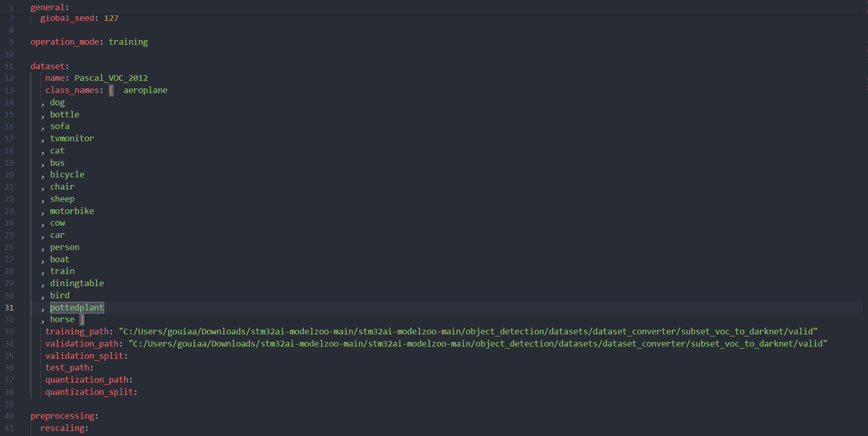Viewport: 868px width, 436px height.
Task: Place cursor after 'quantization_split:'
Action: click(x=138, y=392)
